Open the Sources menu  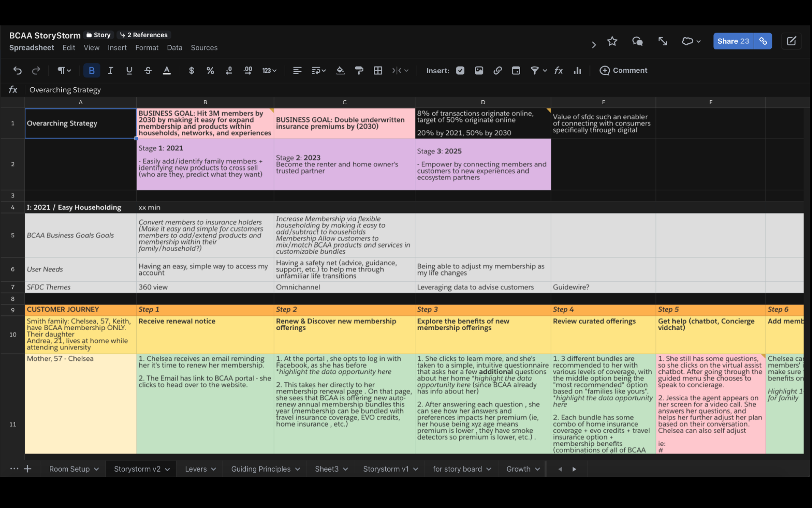[x=204, y=48]
